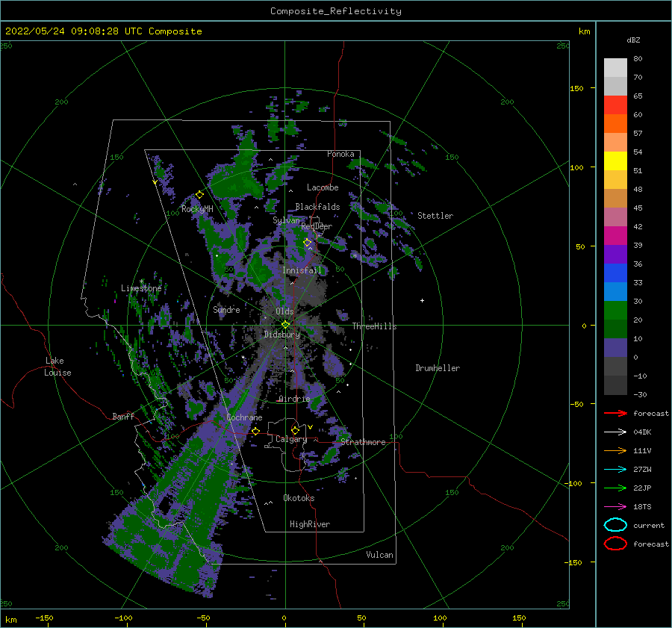
Task: Select the orange 111V arrow symbol
Action: pyautogui.click(x=615, y=450)
